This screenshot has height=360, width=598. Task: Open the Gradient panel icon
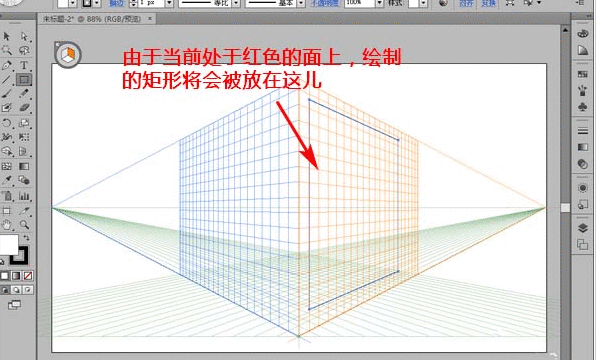[582, 147]
